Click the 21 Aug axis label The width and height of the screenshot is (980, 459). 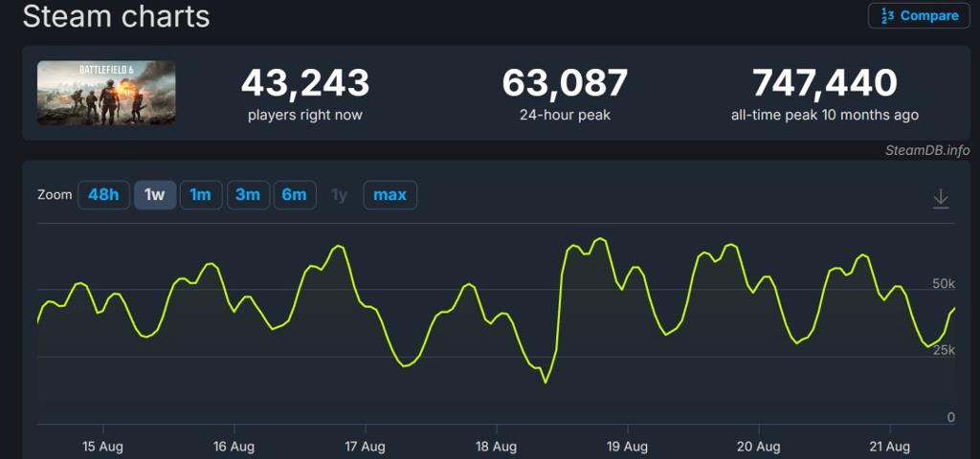[889, 447]
